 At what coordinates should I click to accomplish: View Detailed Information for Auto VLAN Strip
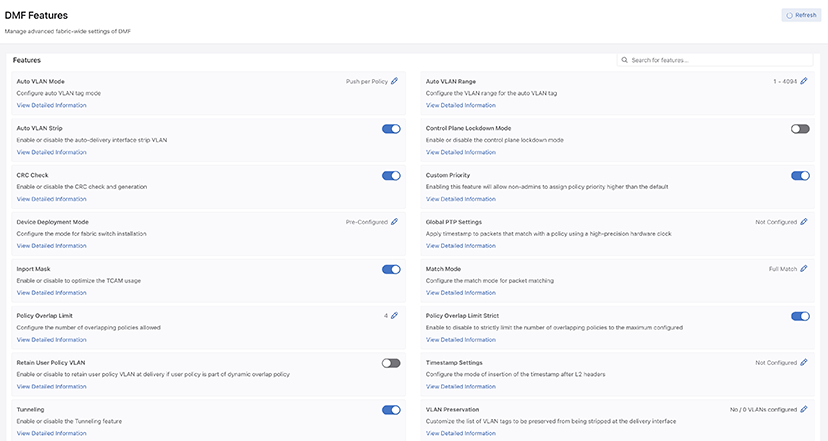point(51,152)
